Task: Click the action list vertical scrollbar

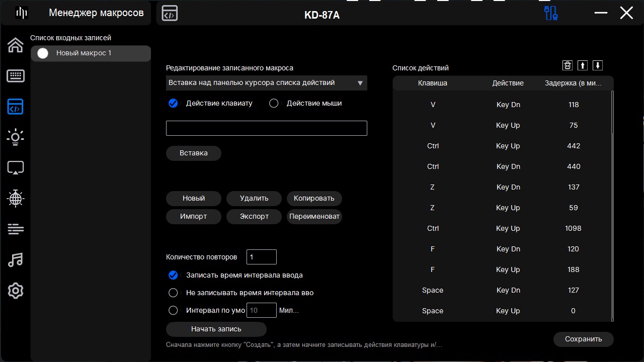Action: pyautogui.click(x=612, y=205)
